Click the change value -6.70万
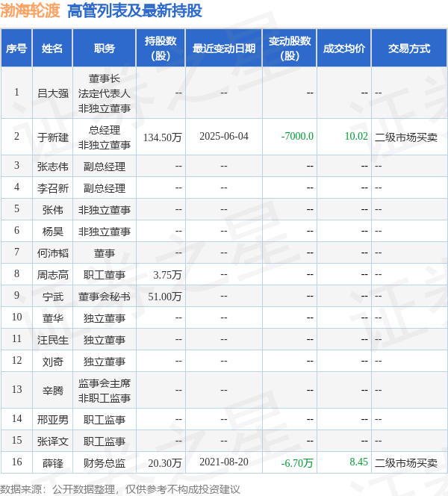This screenshot has height=496, width=448. [x=297, y=463]
